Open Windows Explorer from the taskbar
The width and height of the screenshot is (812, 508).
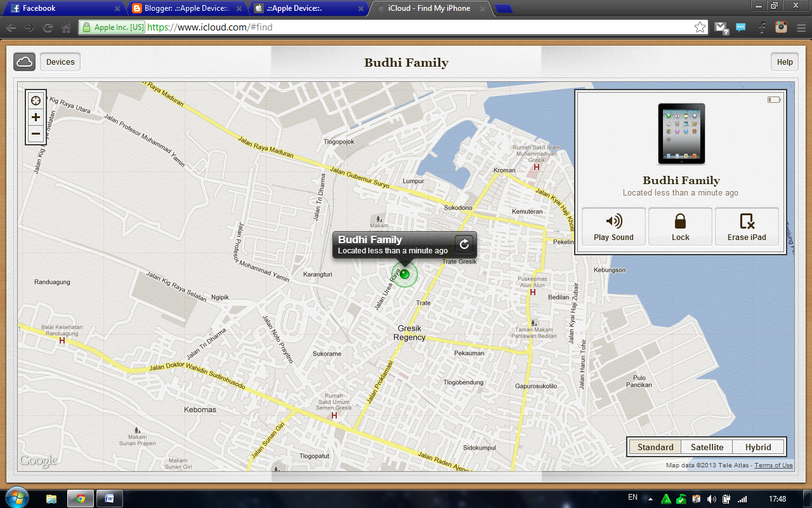click(x=51, y=498)
